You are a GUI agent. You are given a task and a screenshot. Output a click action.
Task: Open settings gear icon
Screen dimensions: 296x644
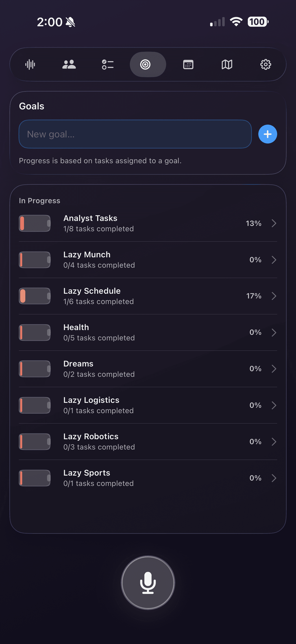[266, 64]
